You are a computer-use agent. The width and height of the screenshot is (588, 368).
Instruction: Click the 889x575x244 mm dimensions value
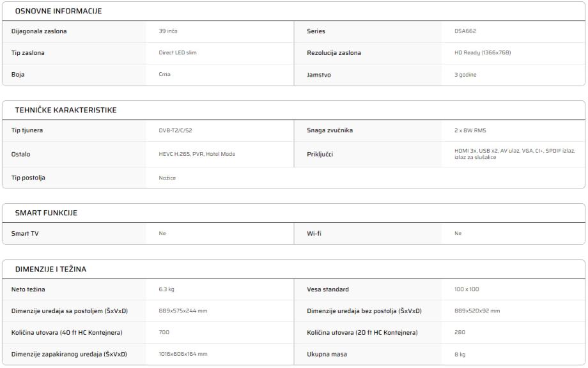183,311
